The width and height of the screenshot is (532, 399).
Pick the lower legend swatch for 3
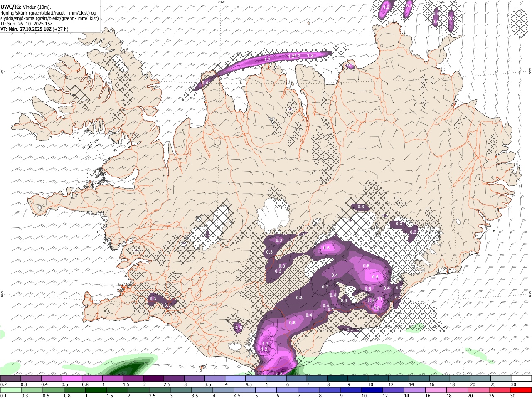(181, 390)
